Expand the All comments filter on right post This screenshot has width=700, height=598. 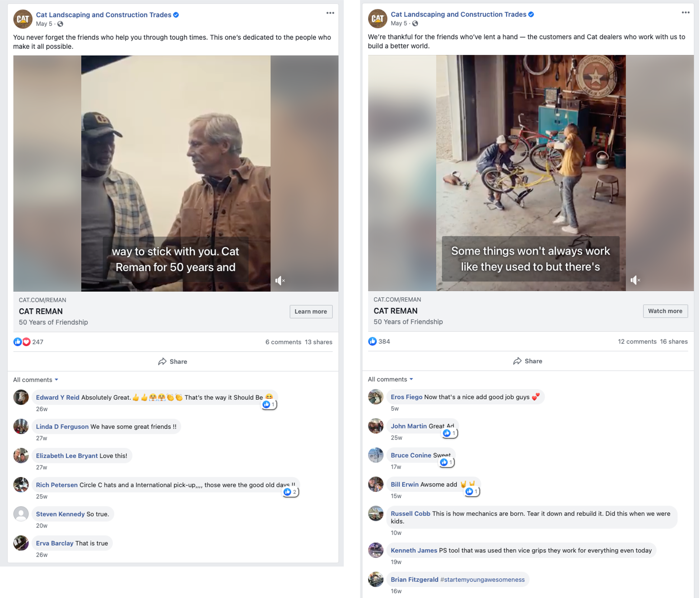click(391, 380)
